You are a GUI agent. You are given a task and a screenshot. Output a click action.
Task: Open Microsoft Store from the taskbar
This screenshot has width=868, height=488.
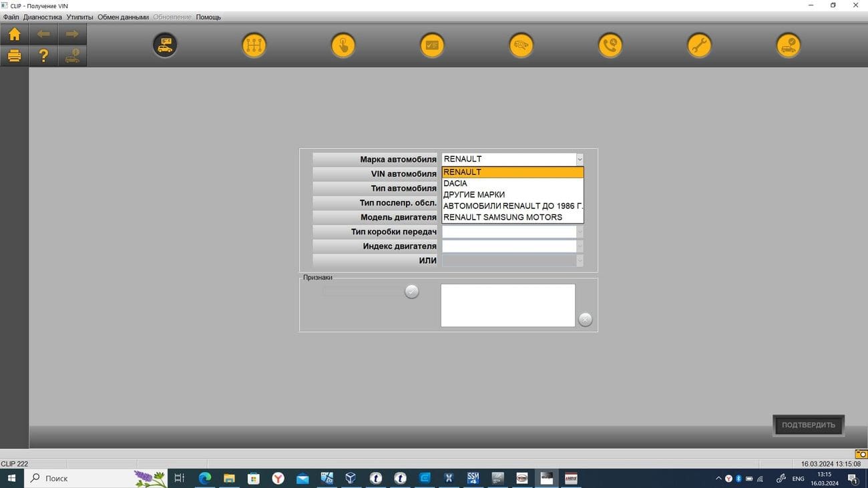[254, 478]
